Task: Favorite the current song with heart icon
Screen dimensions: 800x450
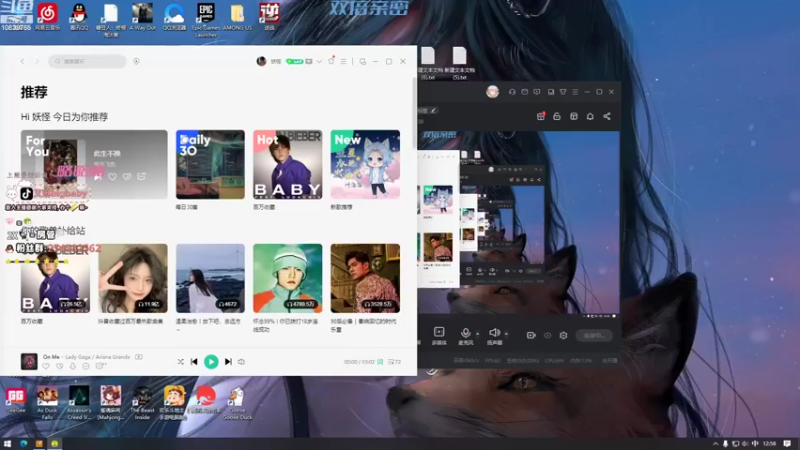Action: click(x=46, y=366)
